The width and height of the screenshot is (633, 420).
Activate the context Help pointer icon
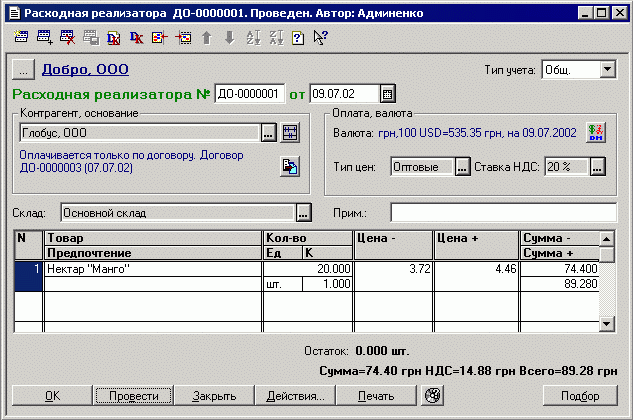pos(321,38)
